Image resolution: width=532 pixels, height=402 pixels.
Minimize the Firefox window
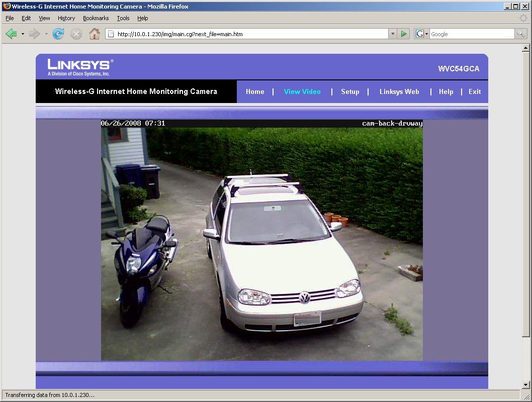click(507, 7)
